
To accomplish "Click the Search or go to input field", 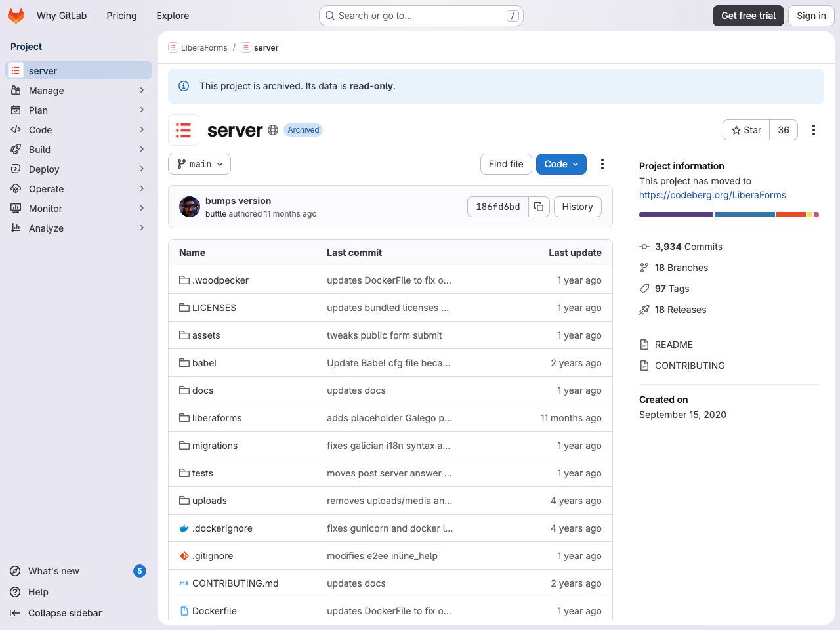I will (x=420, y=15).
